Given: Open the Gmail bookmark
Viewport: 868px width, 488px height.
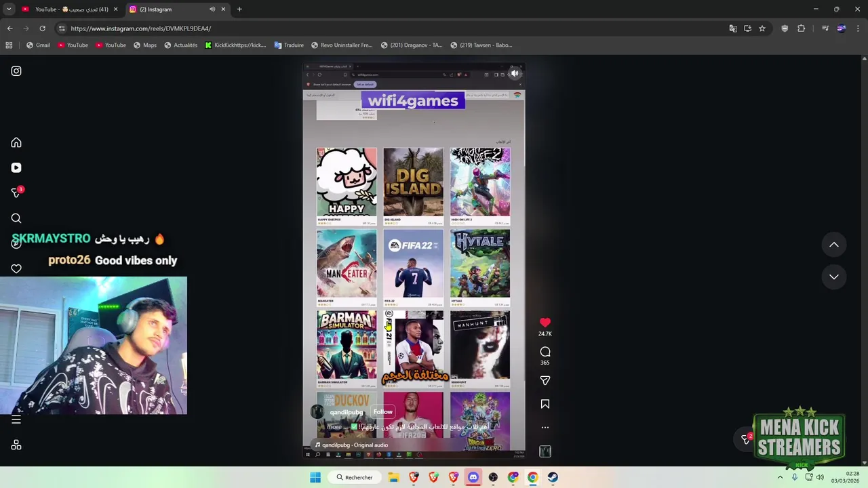Looking at the screenshot, I should point(38,45).
